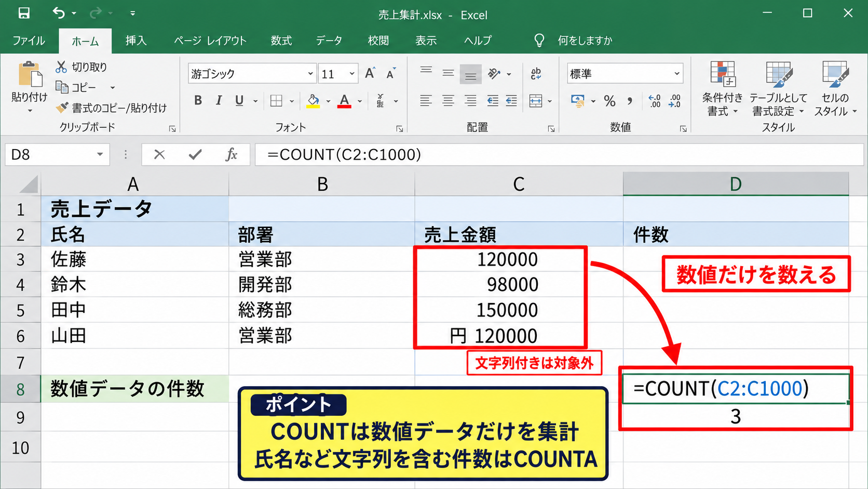Save the workbook with the floppy icon
Image resolution: width=868 pixels, height=489 pixels.
(24, 13)
